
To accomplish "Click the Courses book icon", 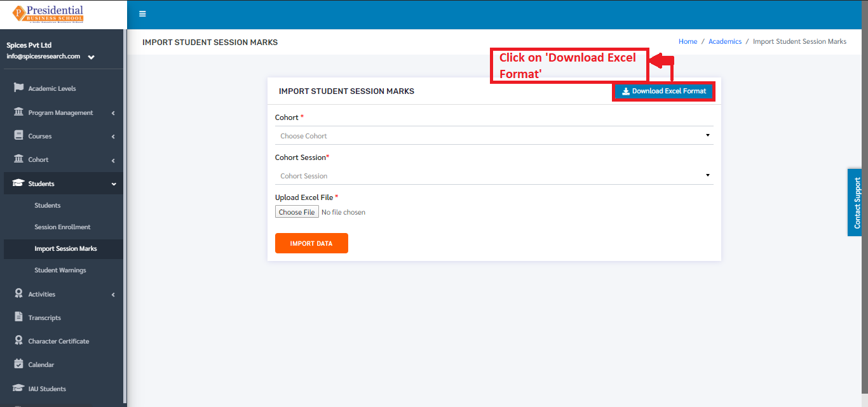I will coord(18,135).
